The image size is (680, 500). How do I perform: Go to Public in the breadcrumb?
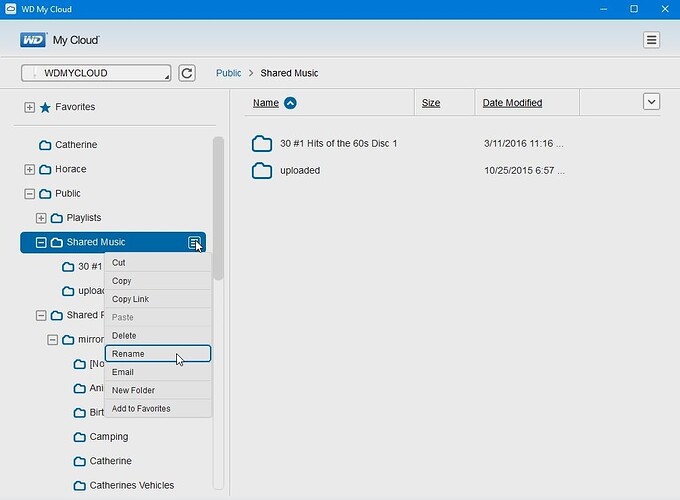point(229,73)
